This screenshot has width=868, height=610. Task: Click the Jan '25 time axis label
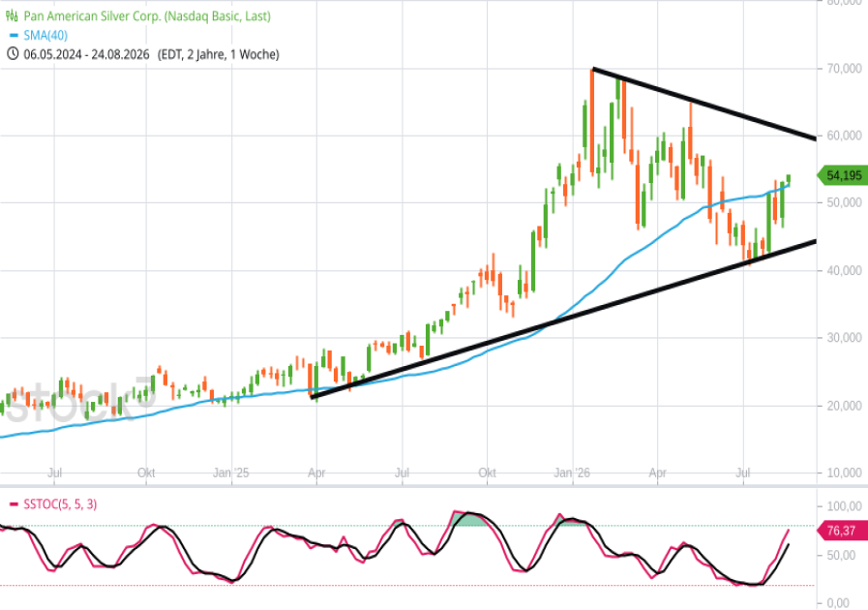tap(231, 473)
